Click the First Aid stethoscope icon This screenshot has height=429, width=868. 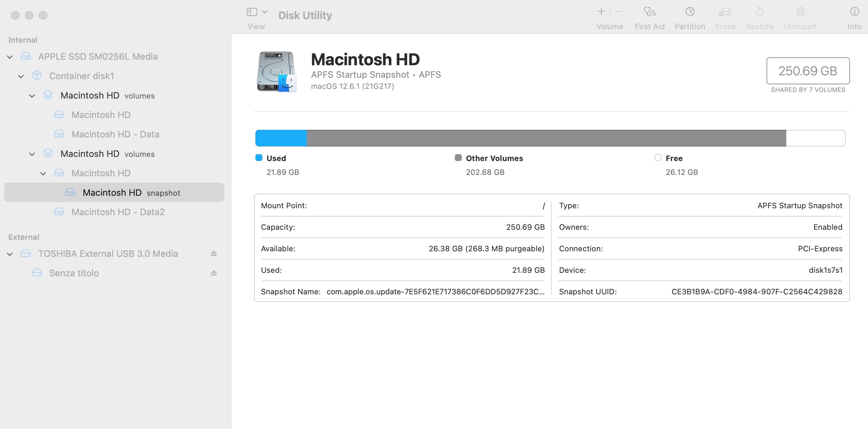pos(649,12)
